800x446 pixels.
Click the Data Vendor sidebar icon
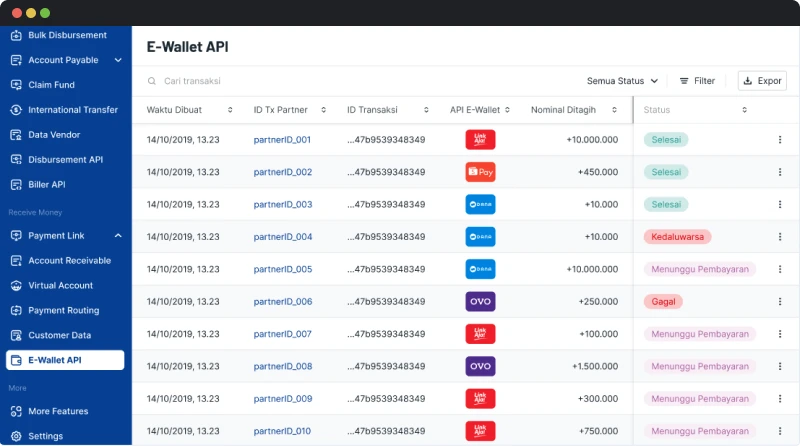[16, 135]
